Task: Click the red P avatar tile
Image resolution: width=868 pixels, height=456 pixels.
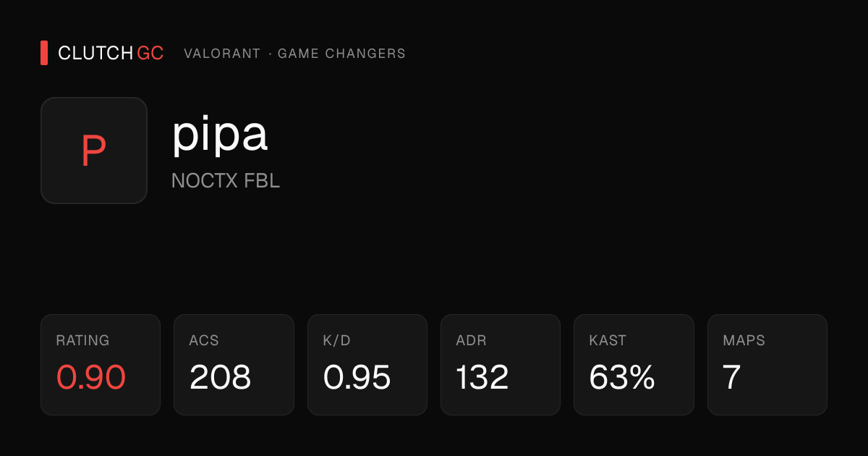Action: point(94,151)
